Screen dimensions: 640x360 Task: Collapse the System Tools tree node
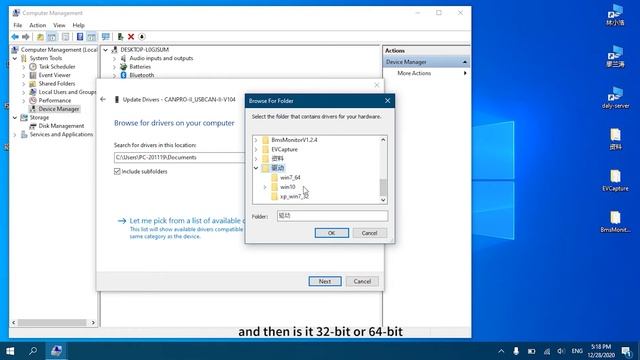[x=15, y=58]
